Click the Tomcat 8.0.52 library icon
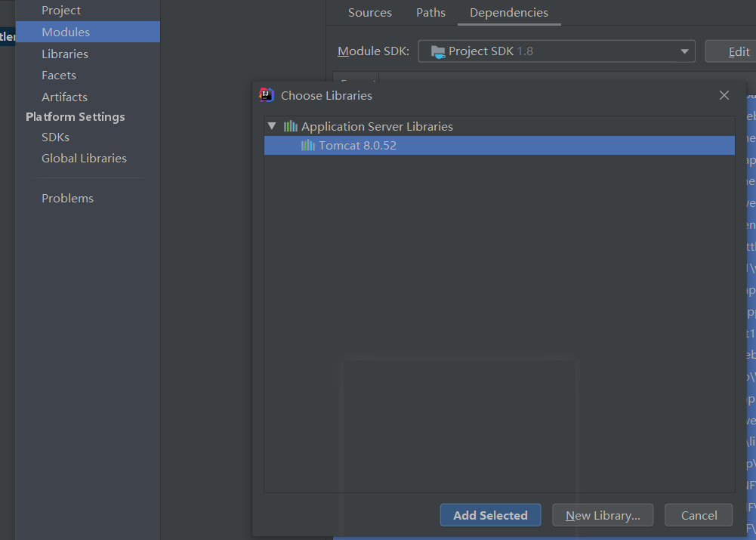The image size is (756, 540). click(308, 145)
